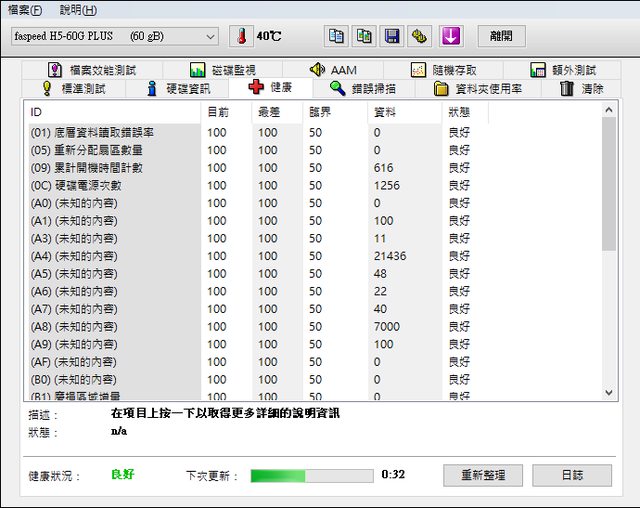Click the copy screenshot to clipboard icon
This screenshot has width=640, height=508.
click(365, 36)
